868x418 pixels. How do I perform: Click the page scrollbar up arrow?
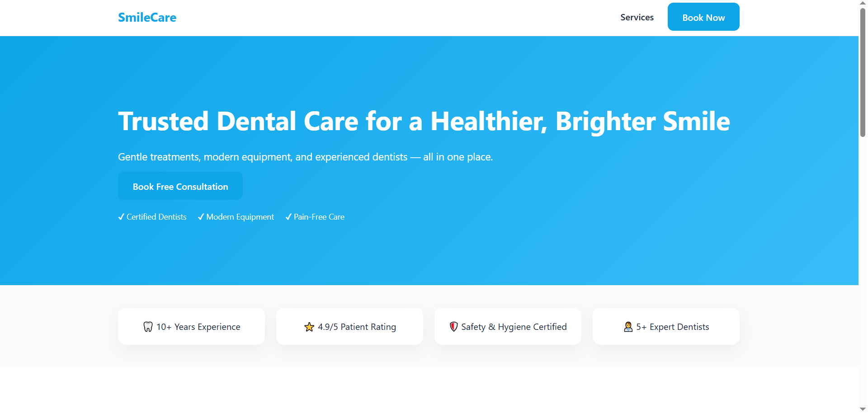pos(863,3)
